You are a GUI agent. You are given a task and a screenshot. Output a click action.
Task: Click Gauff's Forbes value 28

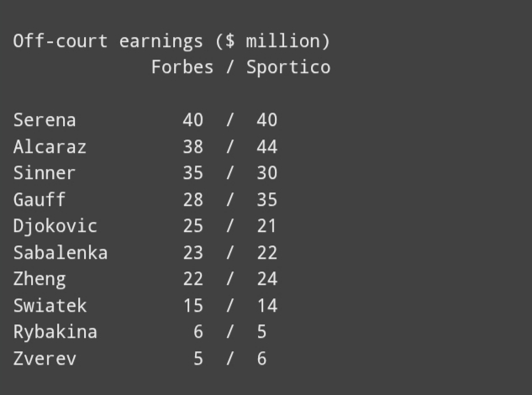click(x=192, y=200)
